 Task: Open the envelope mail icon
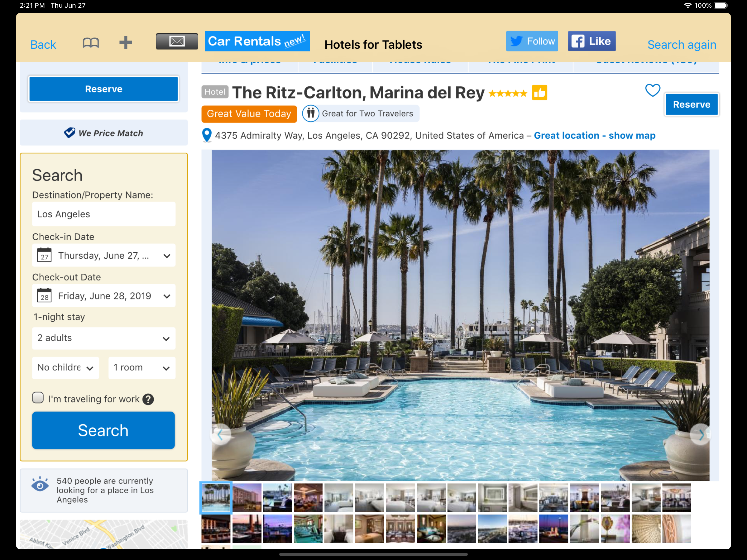[x=177, y=42]
